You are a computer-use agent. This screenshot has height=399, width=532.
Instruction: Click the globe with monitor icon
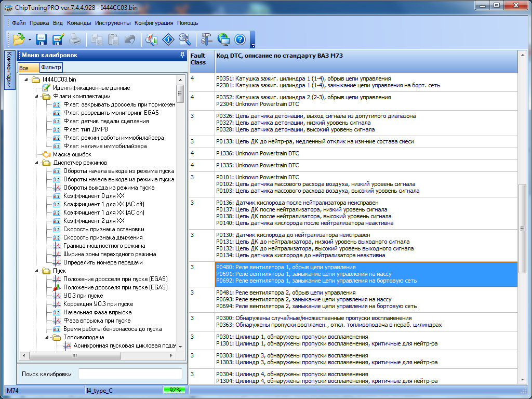tap(223, 39)
